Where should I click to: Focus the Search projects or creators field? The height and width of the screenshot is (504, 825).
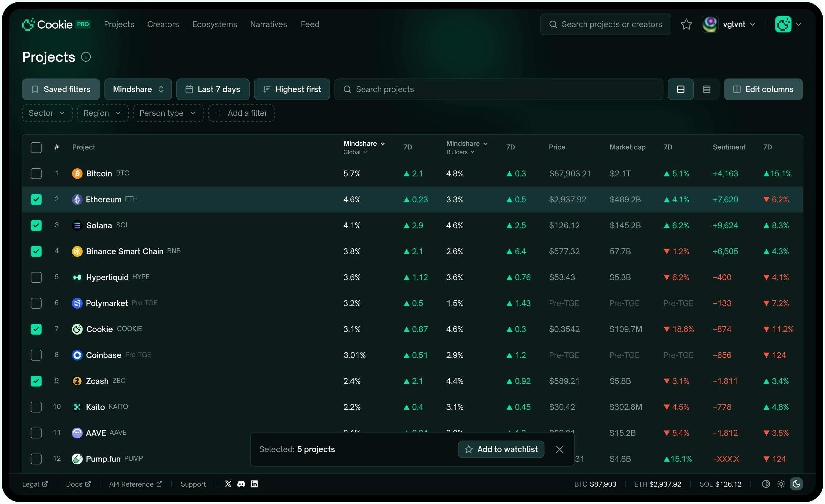pyautogui.click(x=605, y=24)
